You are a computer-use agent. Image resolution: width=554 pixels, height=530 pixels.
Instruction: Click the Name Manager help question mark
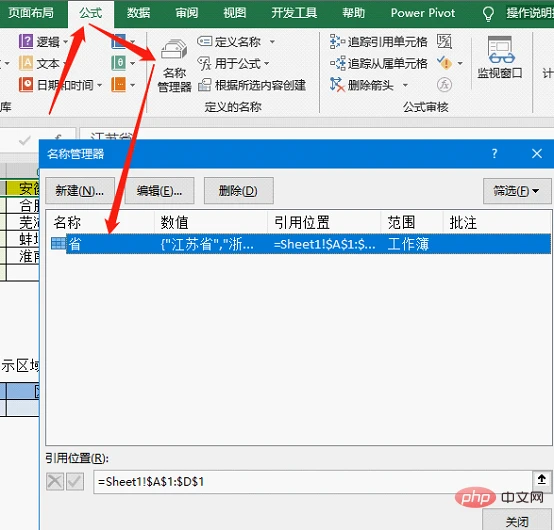(494, 153)
